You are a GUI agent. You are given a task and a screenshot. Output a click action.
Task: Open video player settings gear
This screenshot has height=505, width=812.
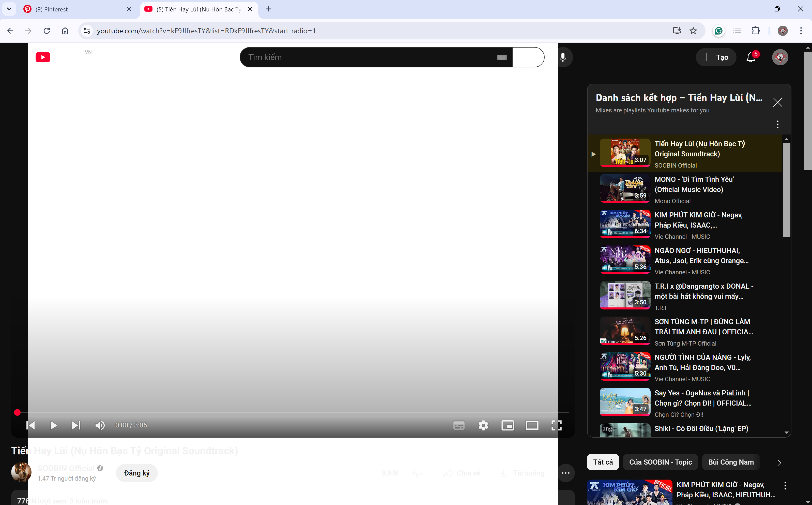[x=483, y=425]
